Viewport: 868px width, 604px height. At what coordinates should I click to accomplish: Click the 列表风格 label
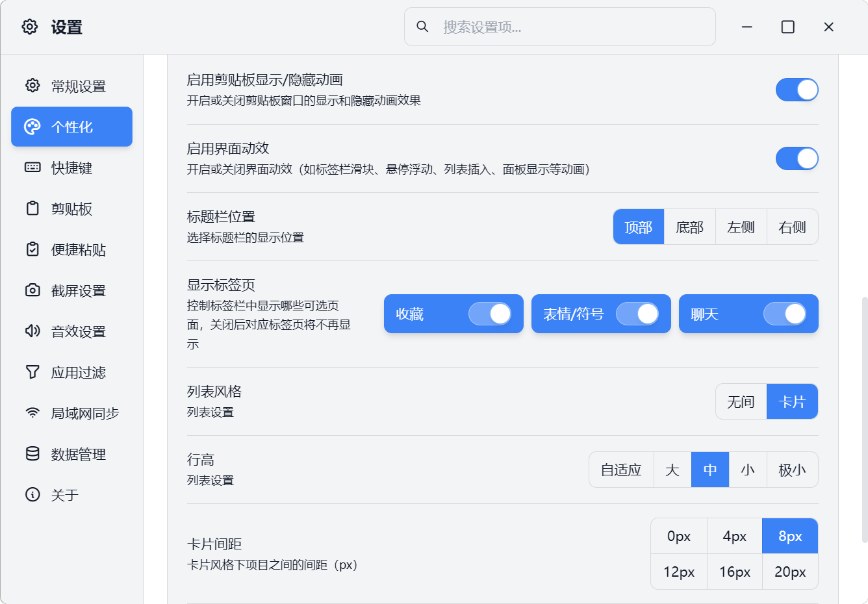pyautogui.click(x=214, y=391)
